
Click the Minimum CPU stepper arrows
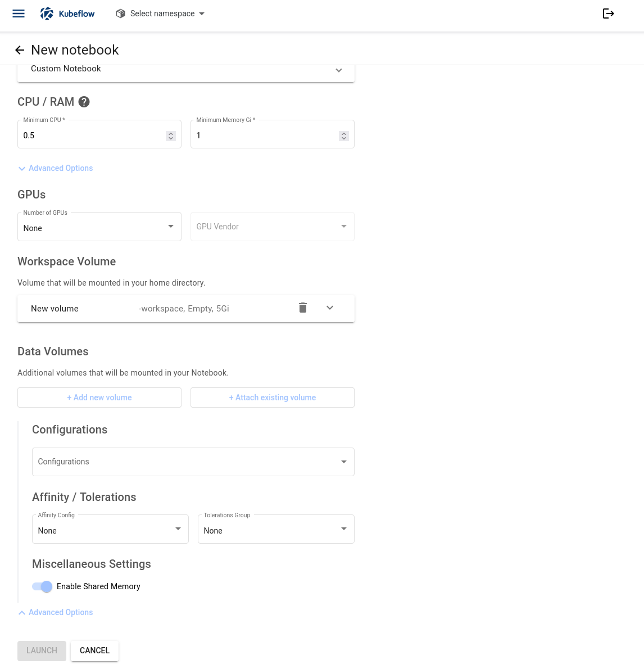click(171, 136)
